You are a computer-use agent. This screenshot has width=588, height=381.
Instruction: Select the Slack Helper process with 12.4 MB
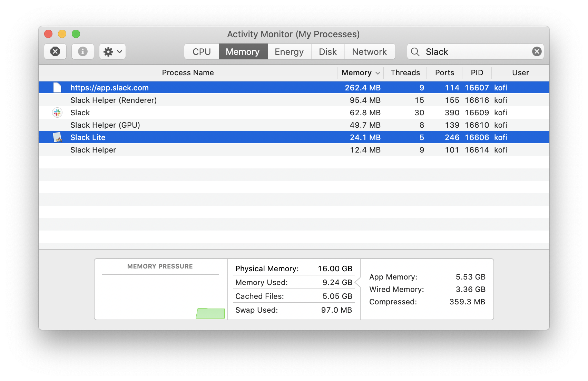tap(294, 150)
